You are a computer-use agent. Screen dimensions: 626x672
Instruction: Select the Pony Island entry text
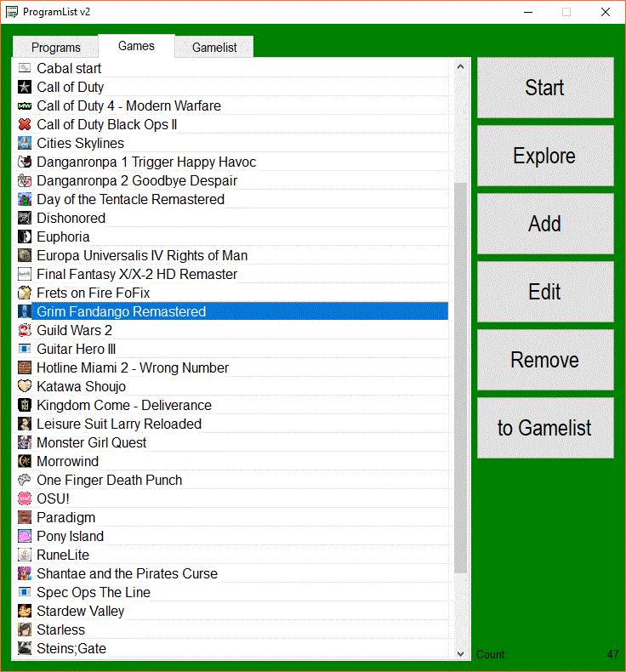71,536
